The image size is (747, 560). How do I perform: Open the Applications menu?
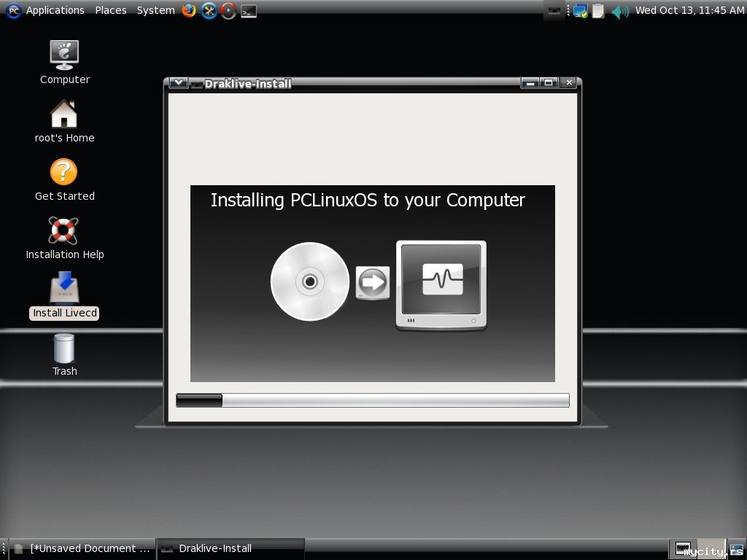point(55,10)
